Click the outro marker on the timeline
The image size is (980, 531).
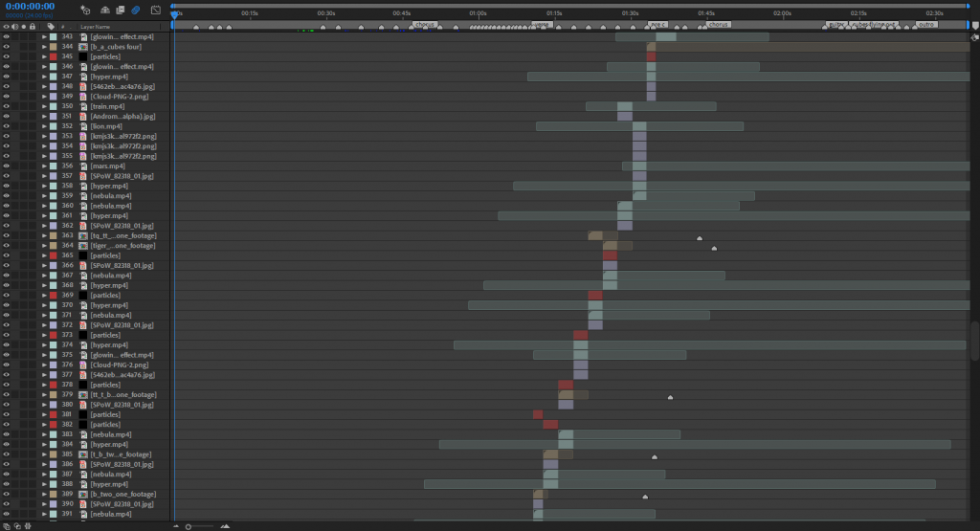tap(926, 24)
